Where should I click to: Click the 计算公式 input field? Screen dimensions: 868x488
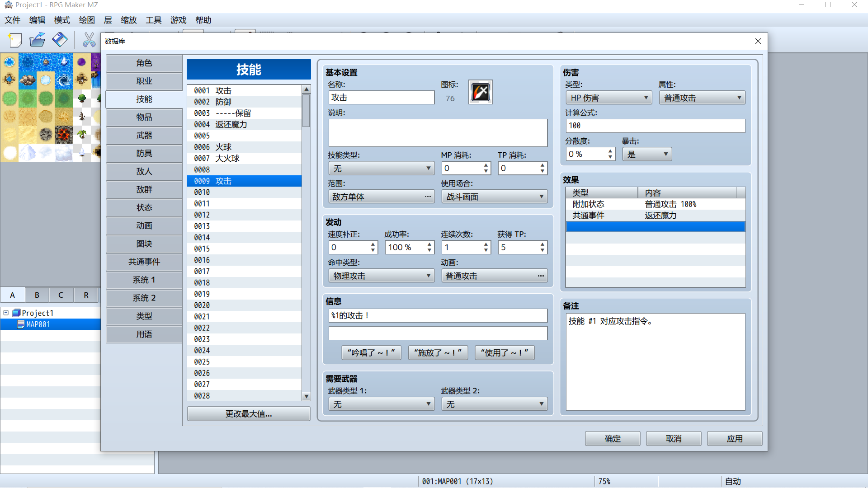point(655,126)
